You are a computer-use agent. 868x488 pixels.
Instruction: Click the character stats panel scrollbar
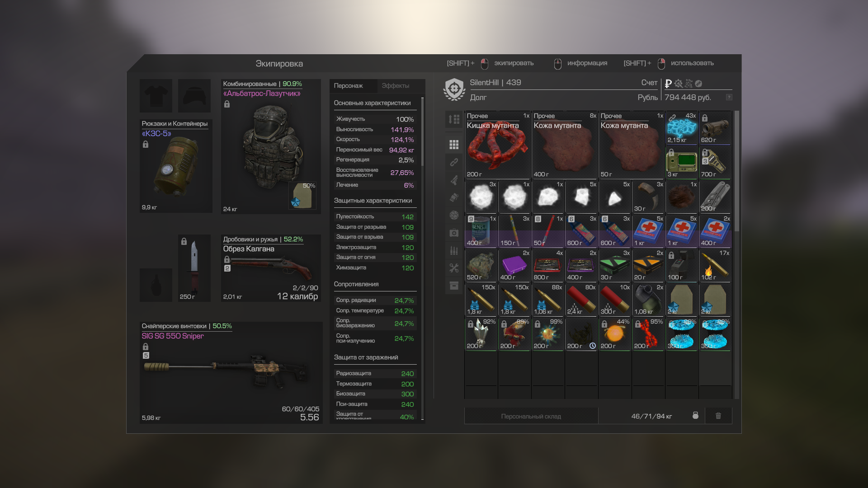point(422,132)
